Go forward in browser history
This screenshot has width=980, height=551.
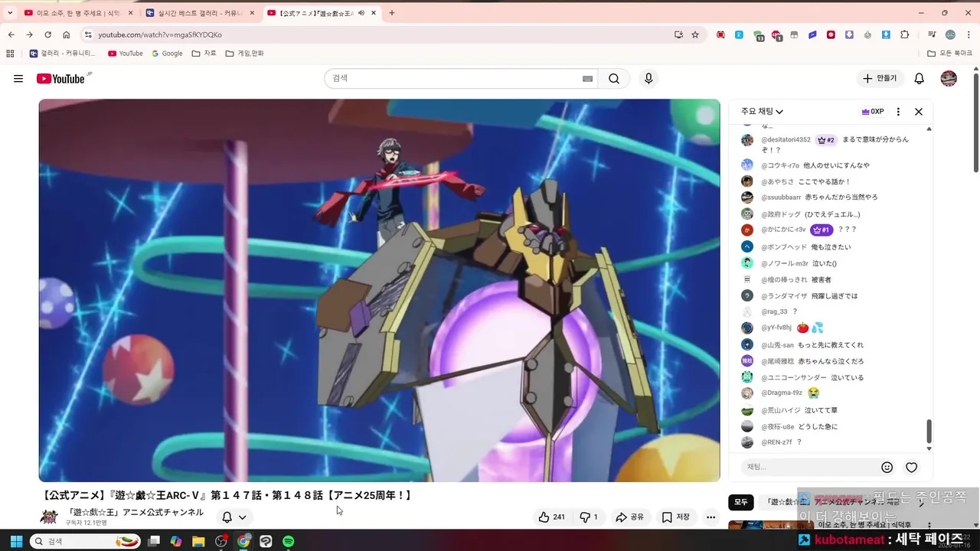coord(29,34)
